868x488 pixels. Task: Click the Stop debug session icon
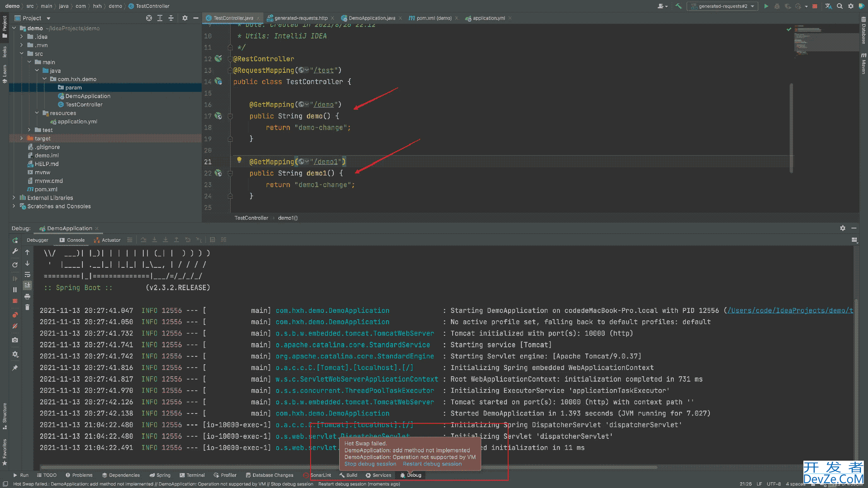click(x=369, y=464)
